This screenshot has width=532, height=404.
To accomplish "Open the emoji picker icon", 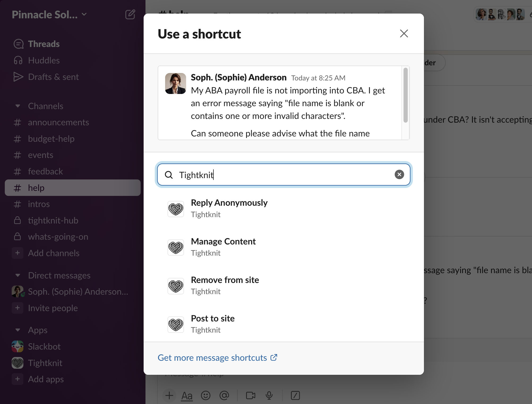I will [206, 396].
